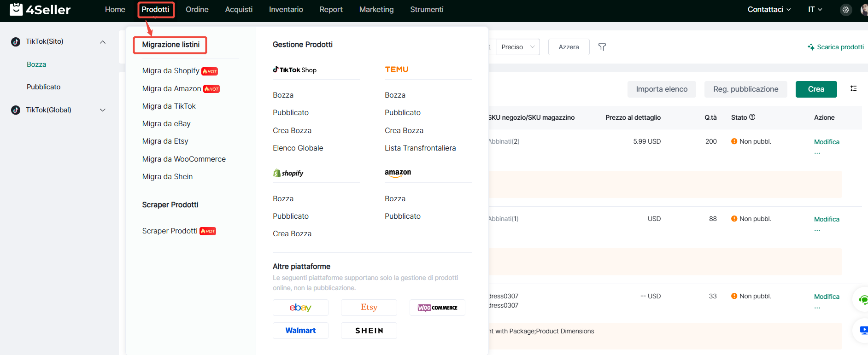
Task: Open Lista Transfrontaliera under TEMU
Action: point(420,148)
